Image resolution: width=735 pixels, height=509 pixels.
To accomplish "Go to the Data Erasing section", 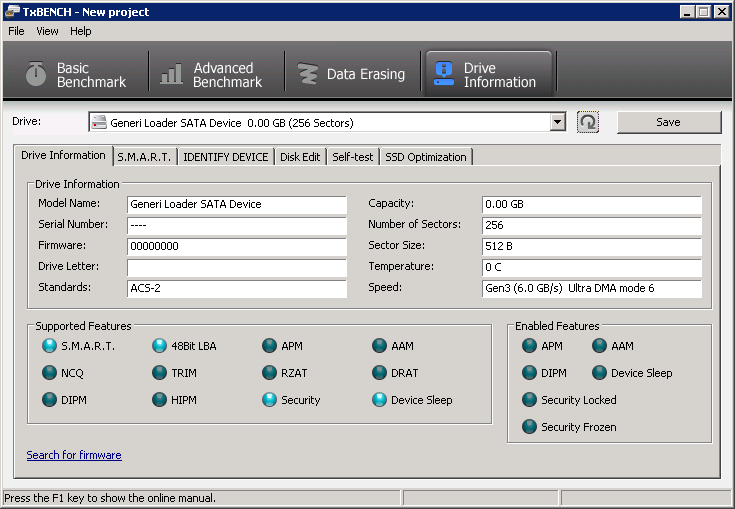I will coord(352,74).
